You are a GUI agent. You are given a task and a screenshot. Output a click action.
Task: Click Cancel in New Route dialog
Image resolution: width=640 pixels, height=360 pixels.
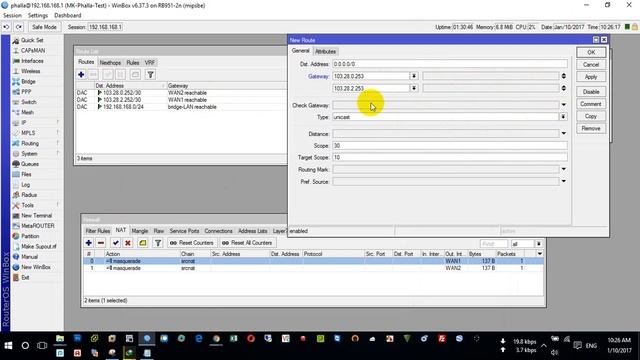click(x=591, y=64)
